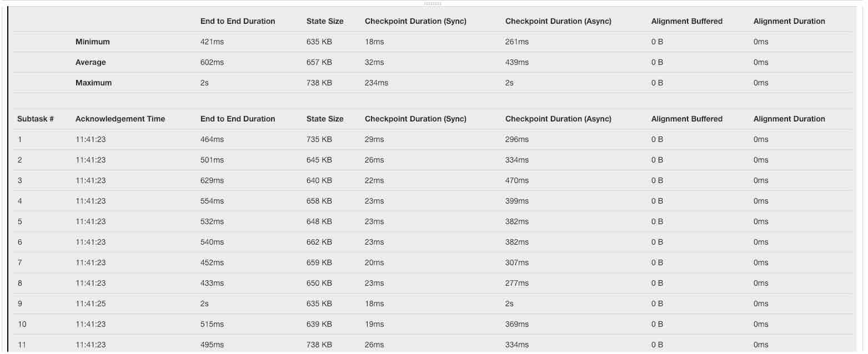The image size is (868, 354).
Task: Click the 234ms maximum sync duration
Action: click(377, 83)
